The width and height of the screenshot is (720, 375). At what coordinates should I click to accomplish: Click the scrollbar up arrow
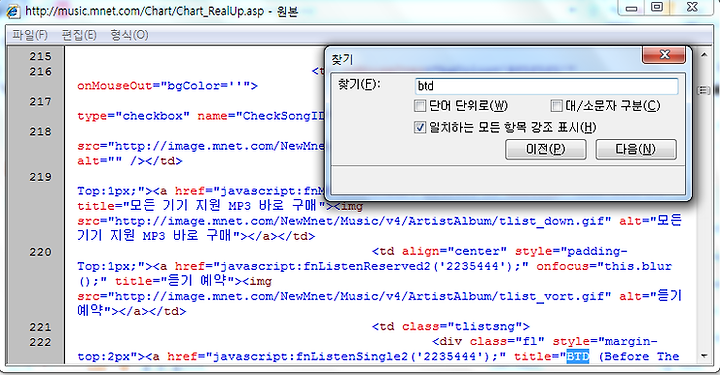click(704, 55)
